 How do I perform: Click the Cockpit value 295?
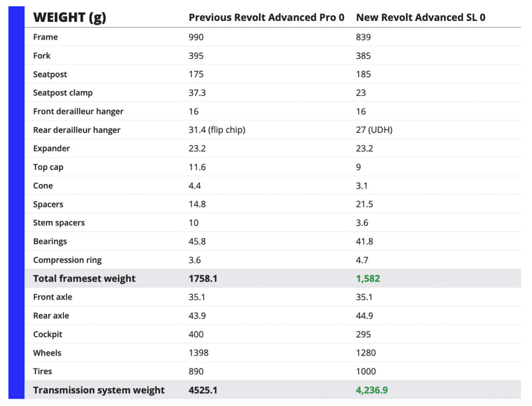(363, 334)
